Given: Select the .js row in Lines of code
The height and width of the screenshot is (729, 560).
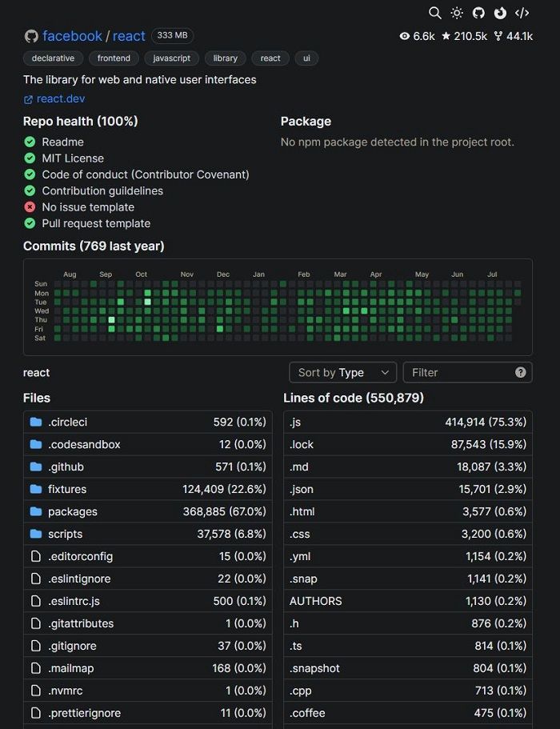Looking at the screenshot, I should tap(407, 422).
